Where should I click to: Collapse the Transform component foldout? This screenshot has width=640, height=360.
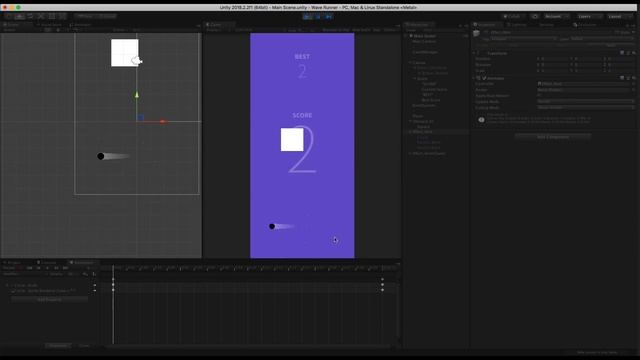474,53
